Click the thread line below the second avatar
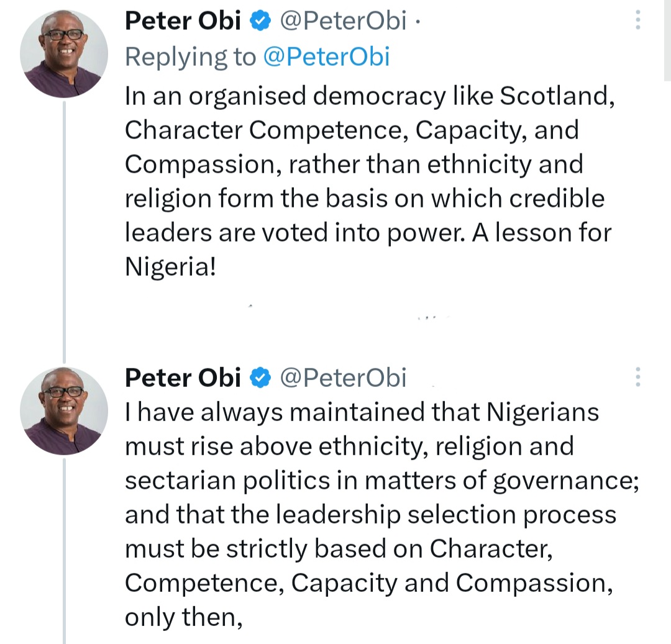 pos(64,551)
